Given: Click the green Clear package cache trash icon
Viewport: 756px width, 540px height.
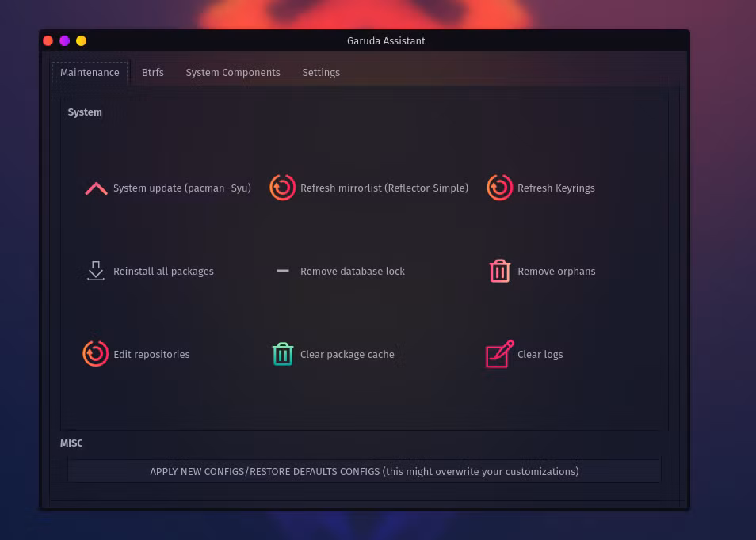Looking at the screenshot, I should [x=283, y=354].
